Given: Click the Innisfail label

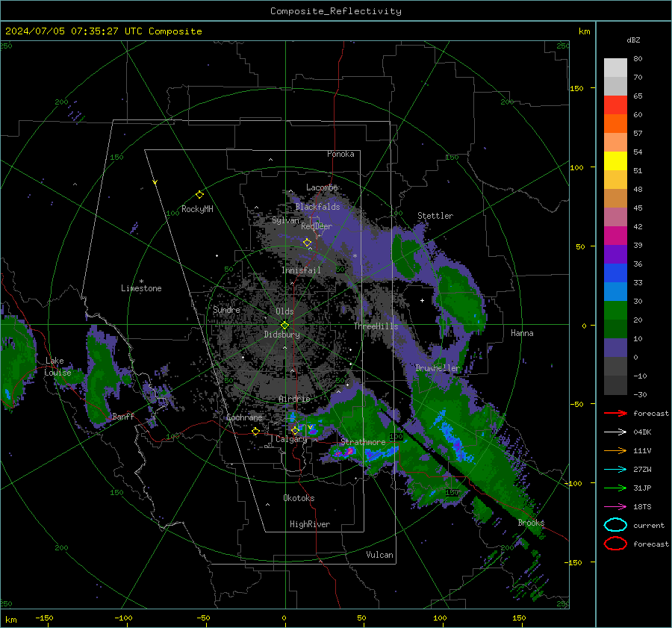Looking at the screenshot, I should pos(301,270).
